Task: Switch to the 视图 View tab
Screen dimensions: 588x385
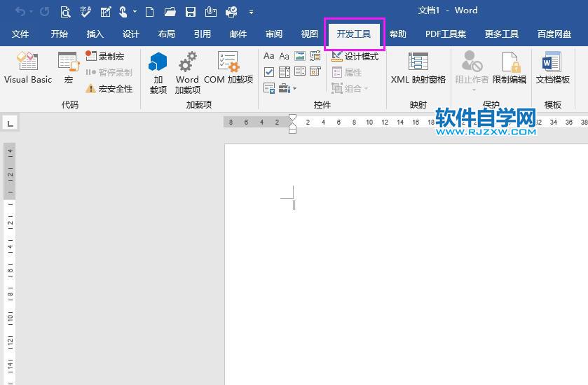Action: click(309, 34)
